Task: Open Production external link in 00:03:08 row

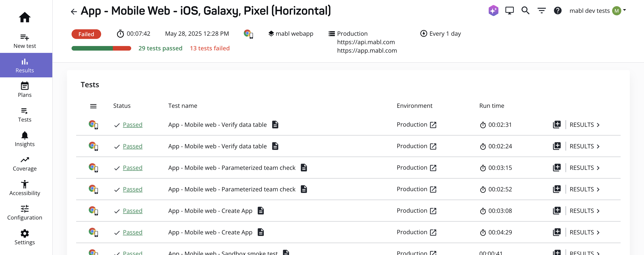Action: pos(433,211)
